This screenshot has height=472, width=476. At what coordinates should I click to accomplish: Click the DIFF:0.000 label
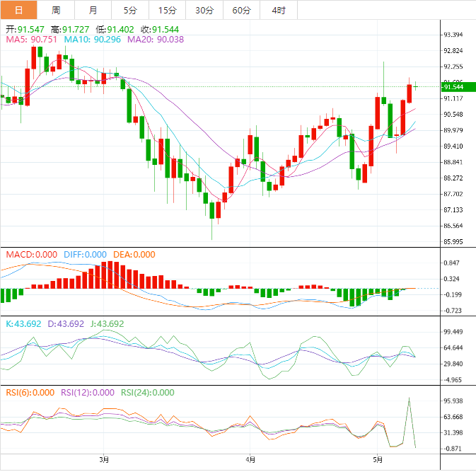85,255
